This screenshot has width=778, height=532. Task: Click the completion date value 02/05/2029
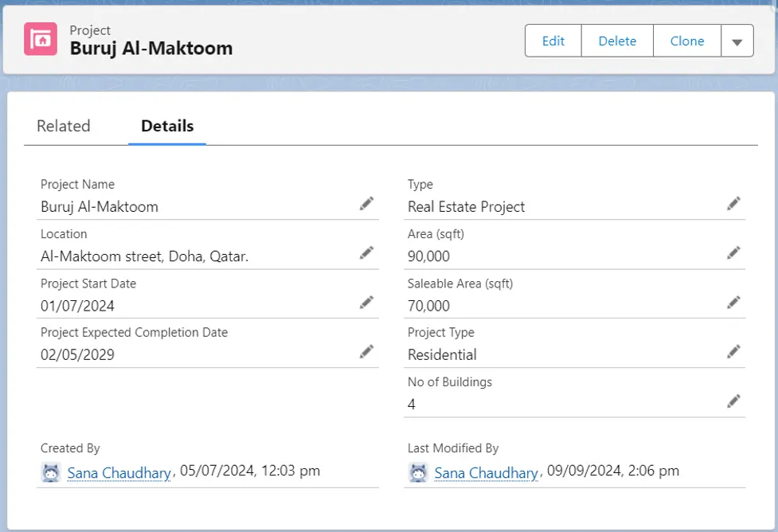click(77, 354)
